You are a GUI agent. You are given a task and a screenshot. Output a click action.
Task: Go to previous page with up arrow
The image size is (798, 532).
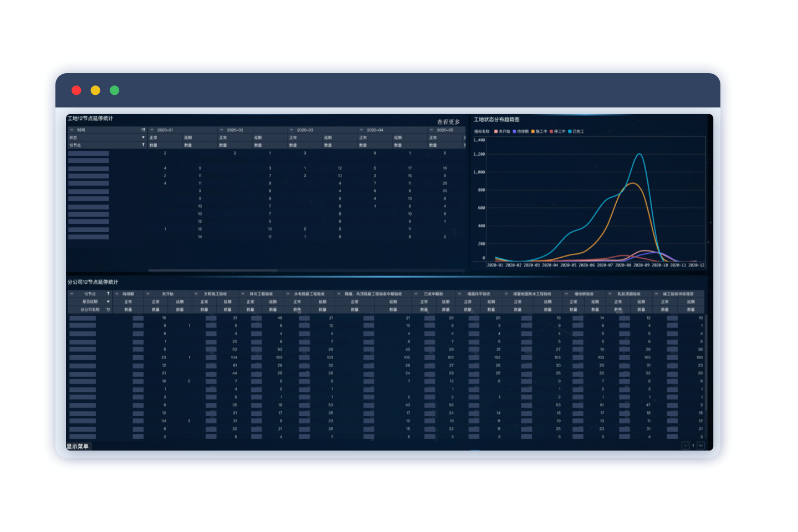pos(686,446)
